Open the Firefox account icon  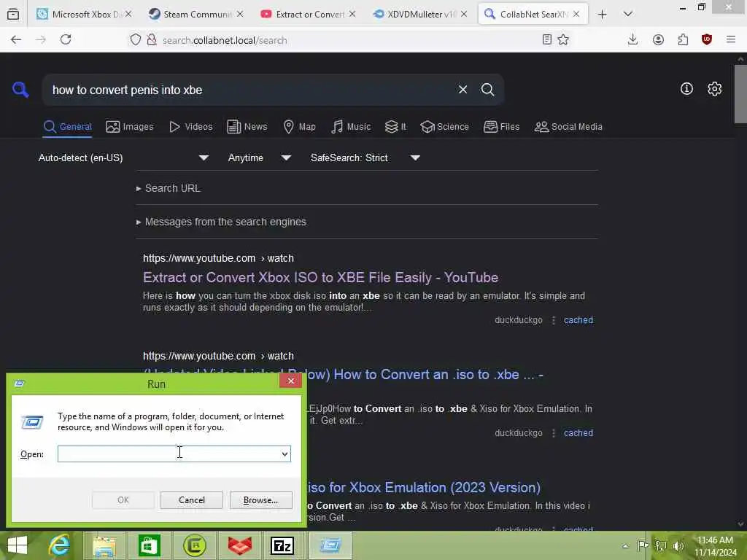tap(658, 39)
